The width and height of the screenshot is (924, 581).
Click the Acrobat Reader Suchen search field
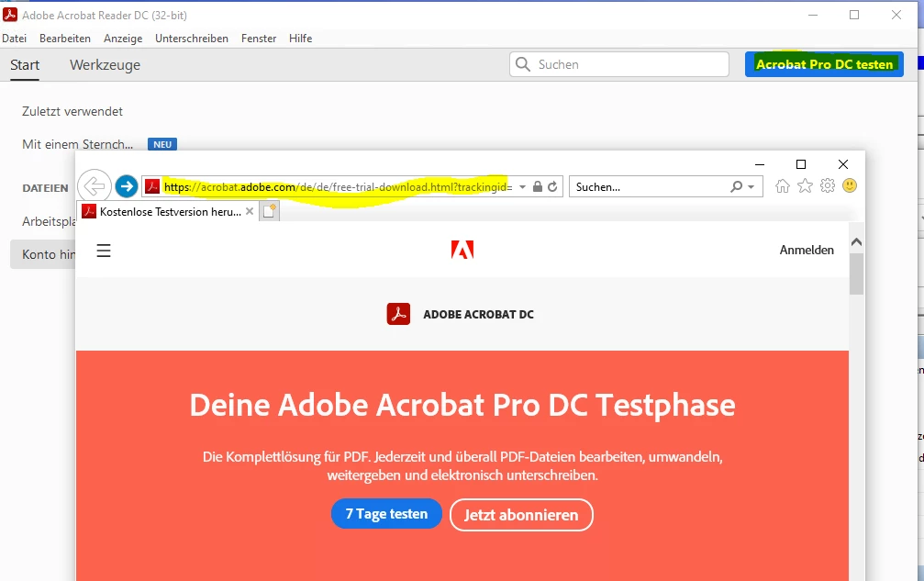[618, 64]
